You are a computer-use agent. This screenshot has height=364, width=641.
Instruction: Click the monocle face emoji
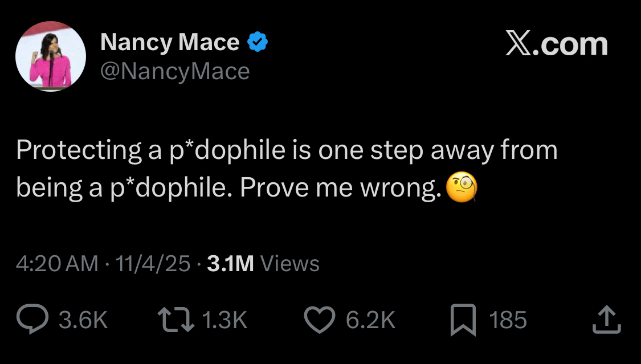[461, 189]
